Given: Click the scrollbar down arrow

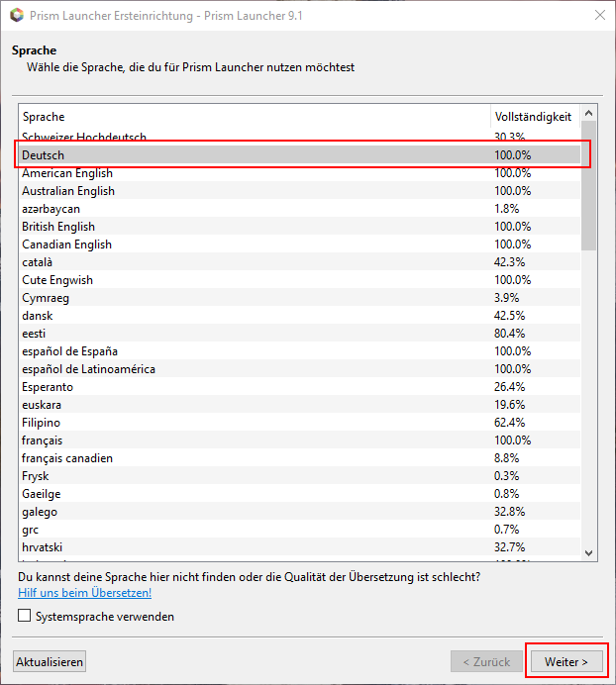Looking at the screenshot, I should 589,553.
